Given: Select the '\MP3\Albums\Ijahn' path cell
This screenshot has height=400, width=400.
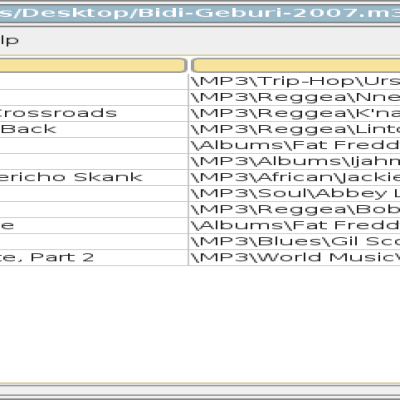Looking at the screenshot, I should pos(295,161).
